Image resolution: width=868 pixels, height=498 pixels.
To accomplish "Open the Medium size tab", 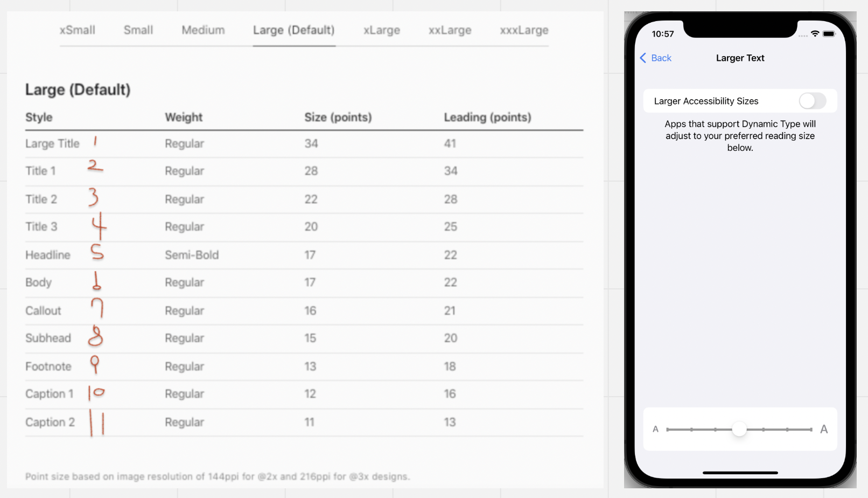I will point(203,30).
